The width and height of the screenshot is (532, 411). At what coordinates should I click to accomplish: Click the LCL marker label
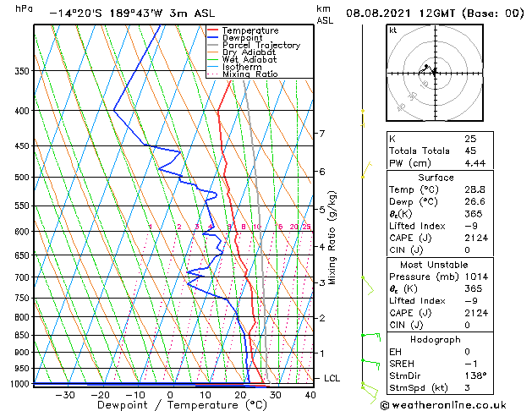pyautogui.click(x=332, y=378)
